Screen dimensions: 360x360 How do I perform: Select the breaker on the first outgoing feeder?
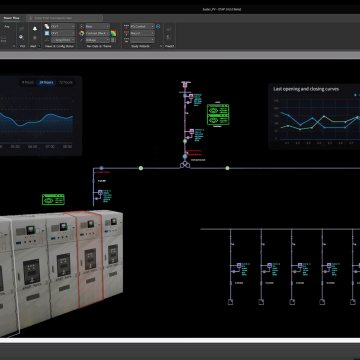coord(239,266)
